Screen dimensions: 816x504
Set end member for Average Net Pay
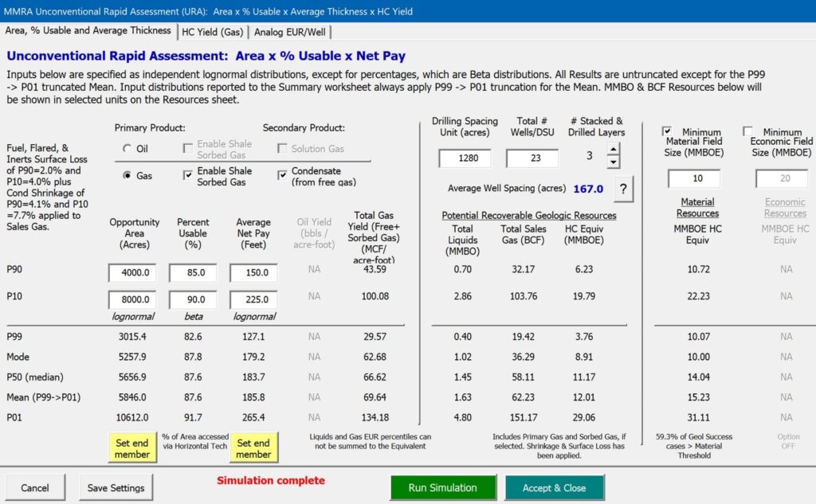tap(253, 447)
